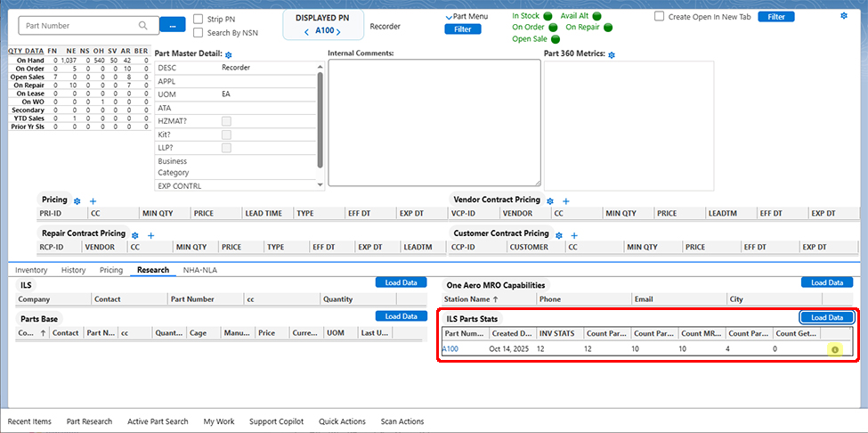Click Part Master Detail vertical scrollbar
The height and width of the screenshot is (433, 868).
[320, 119]
